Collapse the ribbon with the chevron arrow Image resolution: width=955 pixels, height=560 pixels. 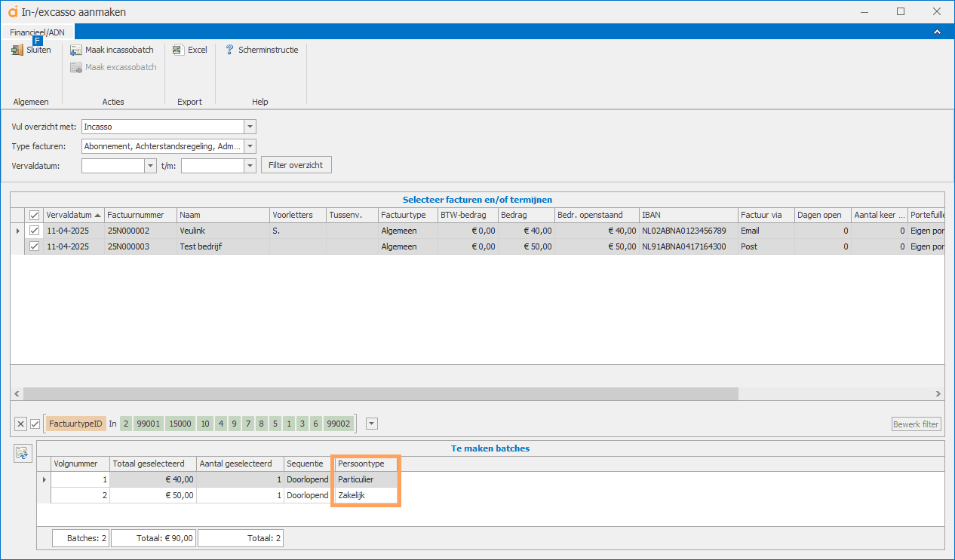click(937, 32)
